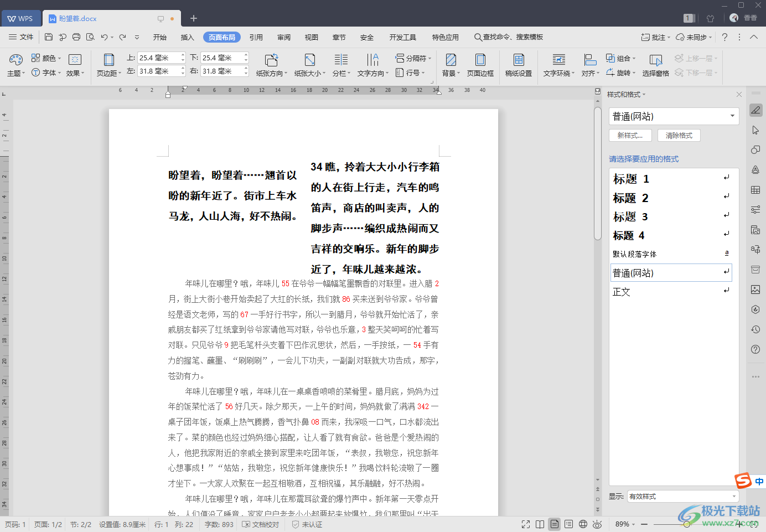Click the skin shirt icon in title bar
The width and height of the screenshot is (766, 532).
click(711, 18)
